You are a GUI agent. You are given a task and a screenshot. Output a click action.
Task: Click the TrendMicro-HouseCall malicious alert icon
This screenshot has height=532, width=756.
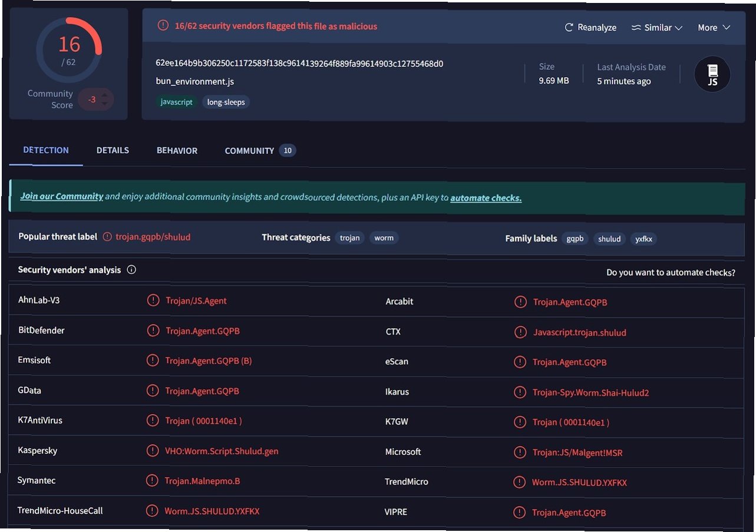pos(152,511)
